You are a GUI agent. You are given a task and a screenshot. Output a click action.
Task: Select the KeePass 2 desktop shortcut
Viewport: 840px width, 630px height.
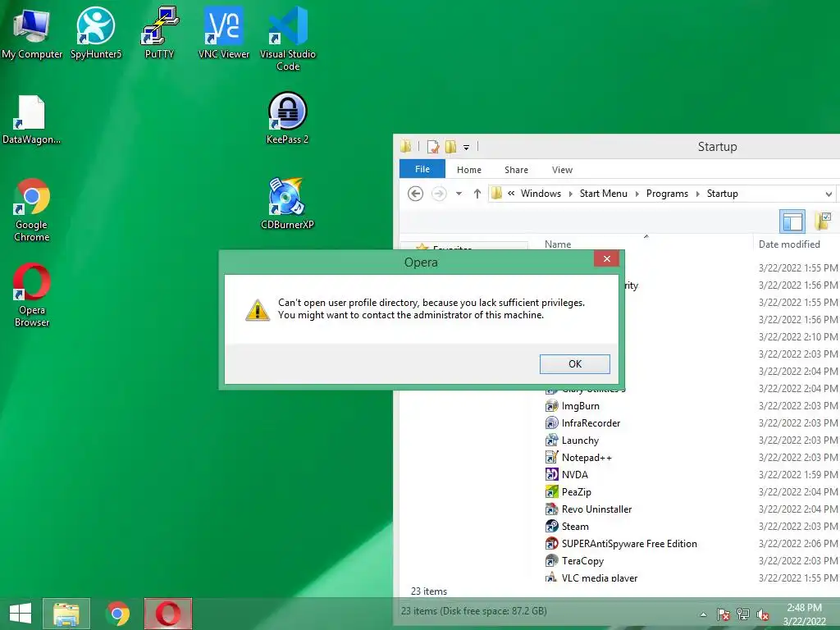(x=288, y=118)
